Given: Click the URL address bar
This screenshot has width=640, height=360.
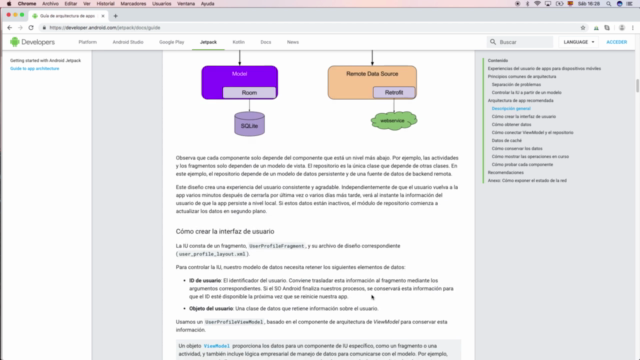Looking at the screenshot, I should point(310,28).
